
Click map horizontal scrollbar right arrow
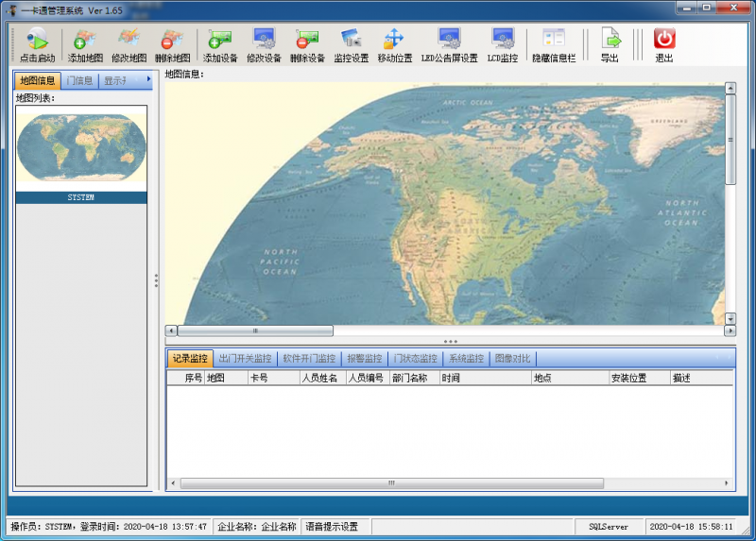click(x=730, y=330)
